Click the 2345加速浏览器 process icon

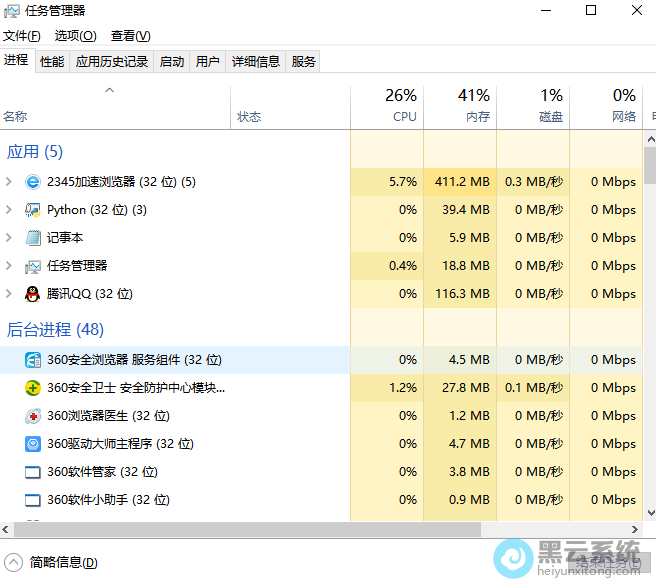tap(33, 182)
